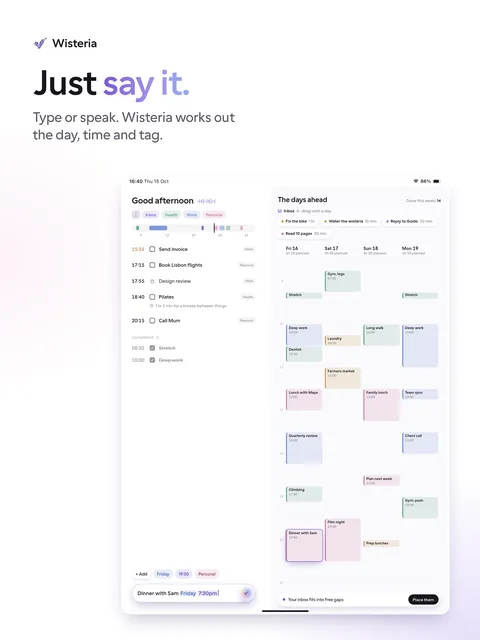Open the Film night event on Saturday

[x=343, y=540]
